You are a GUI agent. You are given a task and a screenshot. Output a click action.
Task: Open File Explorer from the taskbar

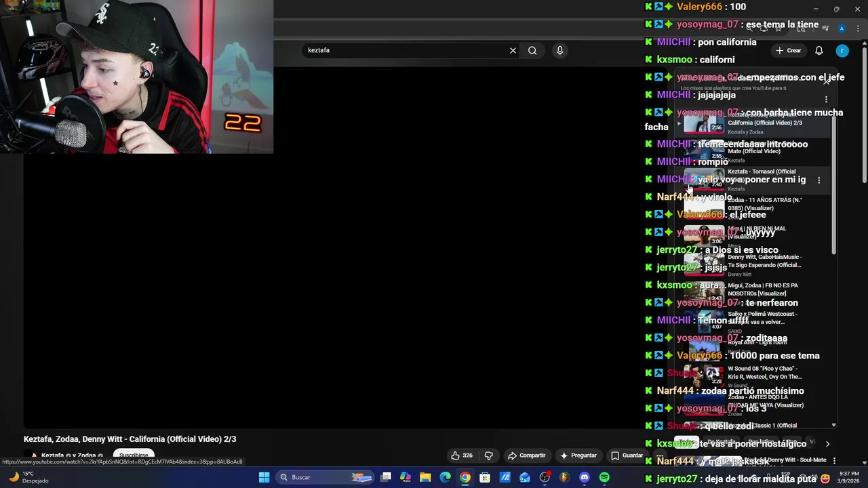(425, 478)
